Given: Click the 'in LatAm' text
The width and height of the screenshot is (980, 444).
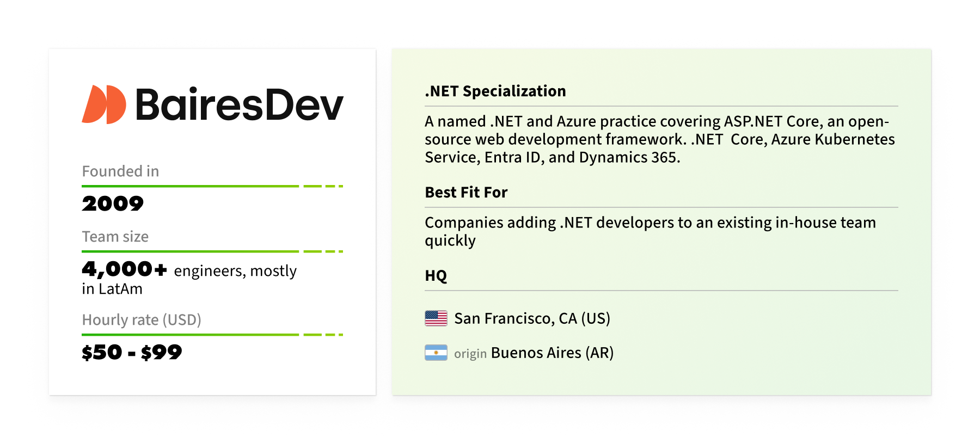Looking at the screenshot, I should coord(112,289).
